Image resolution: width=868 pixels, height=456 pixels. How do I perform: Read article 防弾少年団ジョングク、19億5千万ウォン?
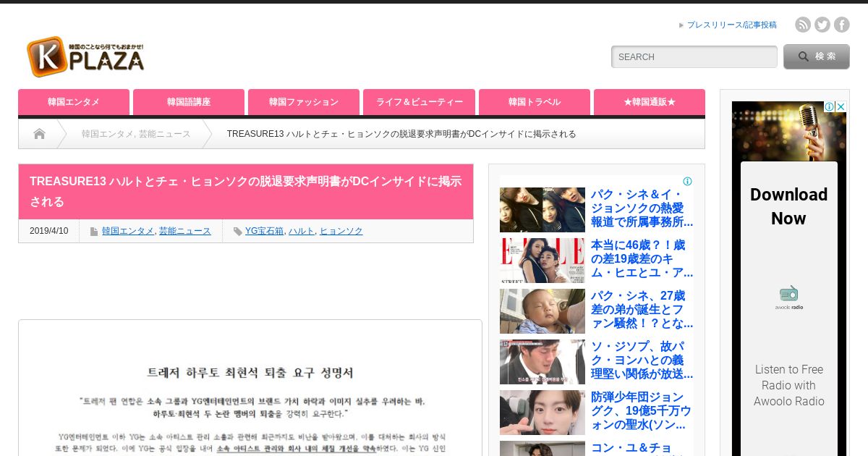click(642, 410)
